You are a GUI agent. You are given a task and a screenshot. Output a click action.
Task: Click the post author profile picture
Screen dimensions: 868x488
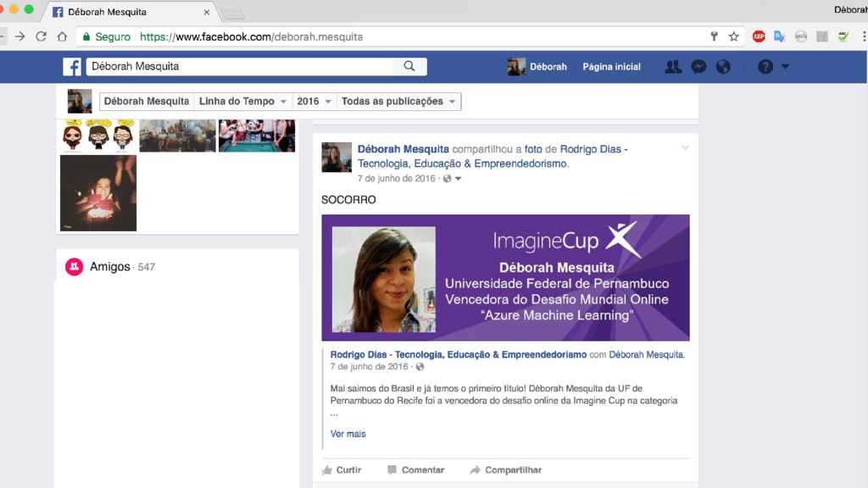pos(337,157)
